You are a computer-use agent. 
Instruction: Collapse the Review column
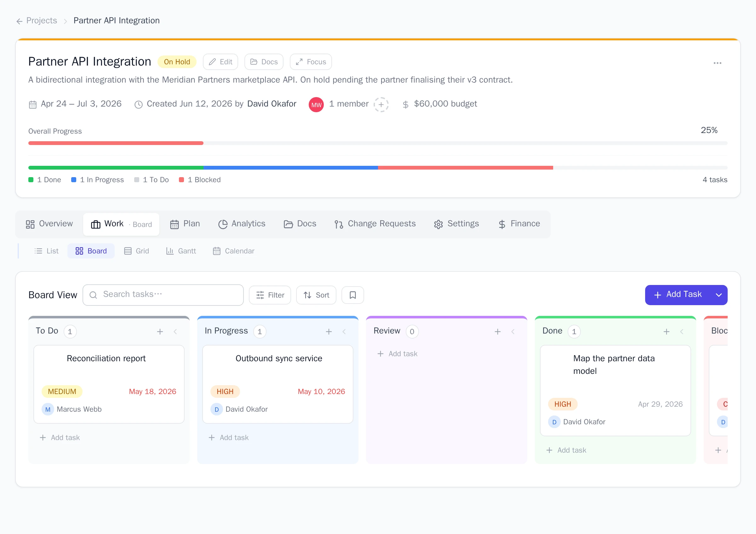click(x=513, y=331)
